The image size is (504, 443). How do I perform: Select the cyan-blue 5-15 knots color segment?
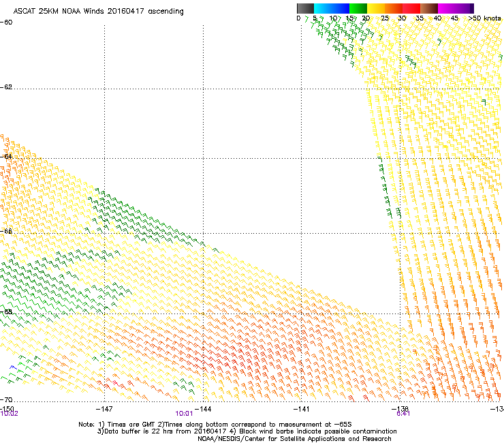point(332,8)
